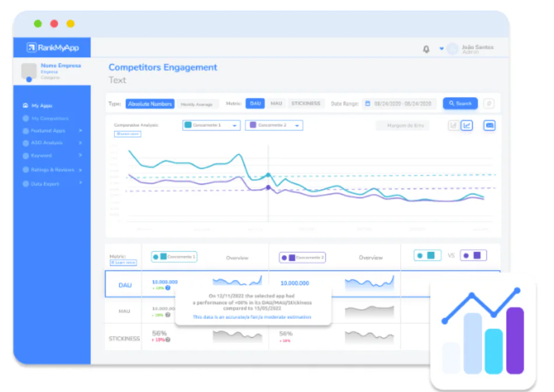This screenshot has width=554, height=392.
Task: Click the Concorrente 2 STICKINESS sparkline
Action: click(x=369, y=337)
